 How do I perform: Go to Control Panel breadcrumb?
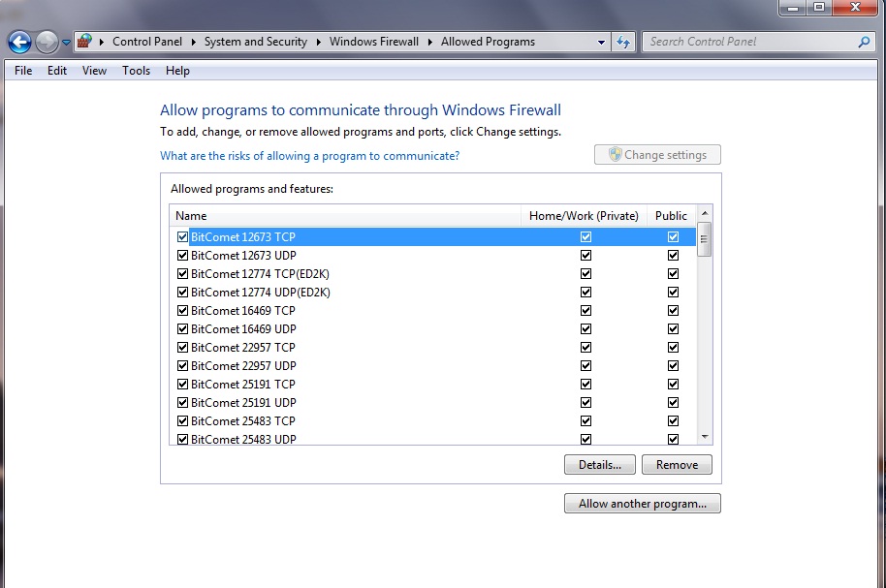point(147,42)
